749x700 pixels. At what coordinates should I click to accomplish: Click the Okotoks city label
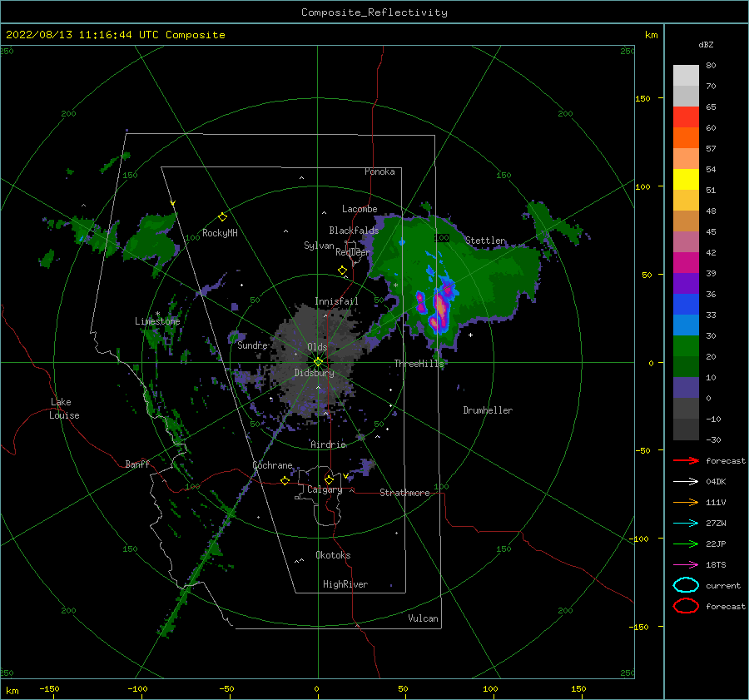[333, 555]
